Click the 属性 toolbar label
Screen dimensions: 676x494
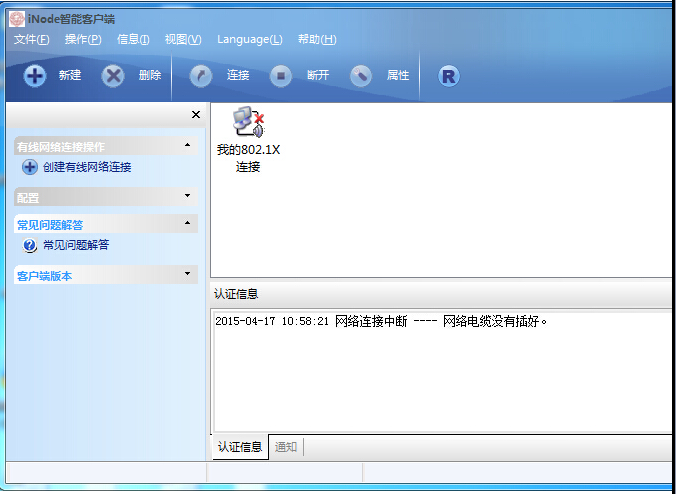tap(397, 75)
